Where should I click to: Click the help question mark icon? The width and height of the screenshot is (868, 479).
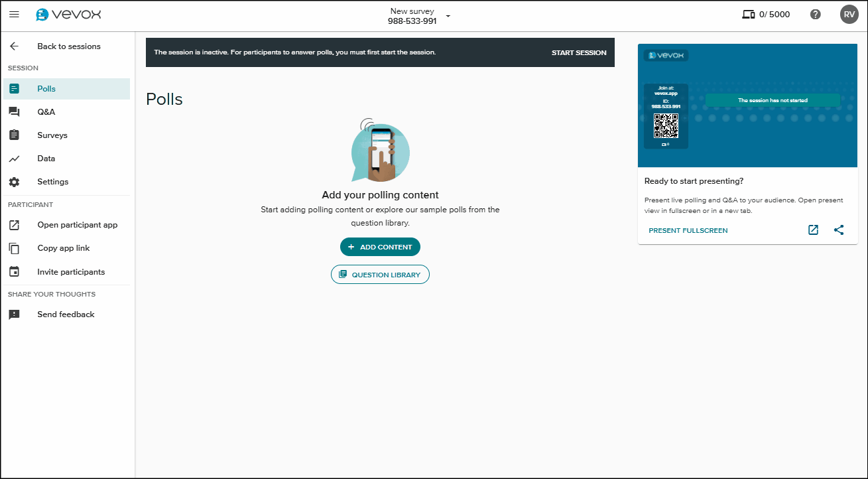coord(815,14)
